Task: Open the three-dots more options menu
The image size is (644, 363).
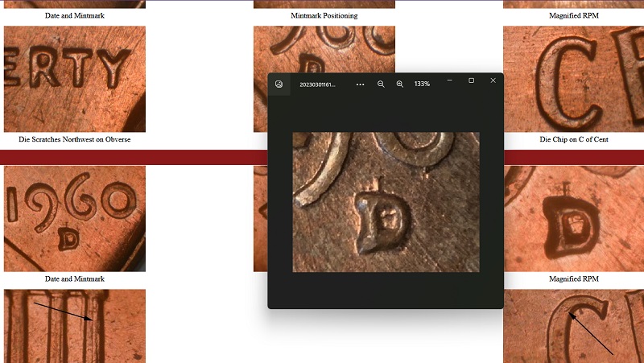Action: click(360, 85)
